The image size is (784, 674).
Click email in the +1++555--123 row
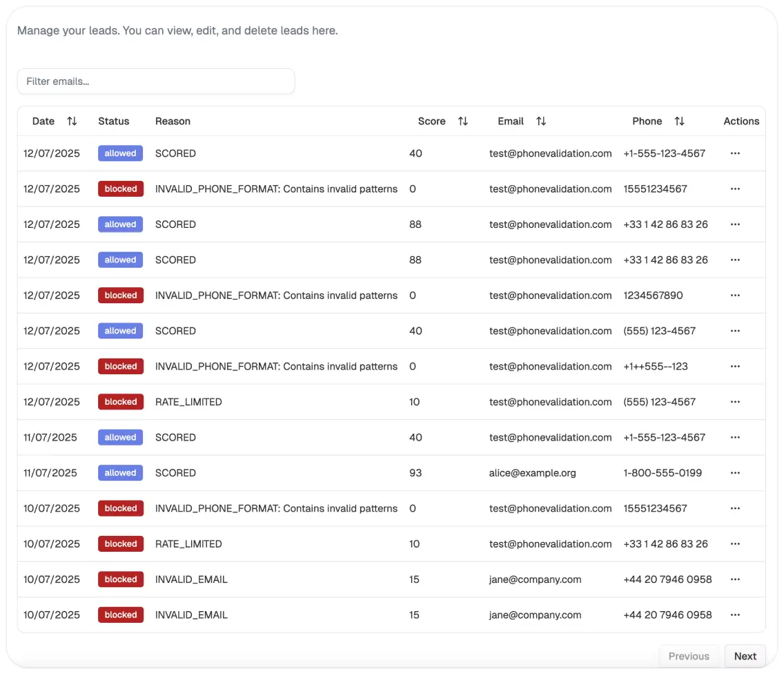551,366
